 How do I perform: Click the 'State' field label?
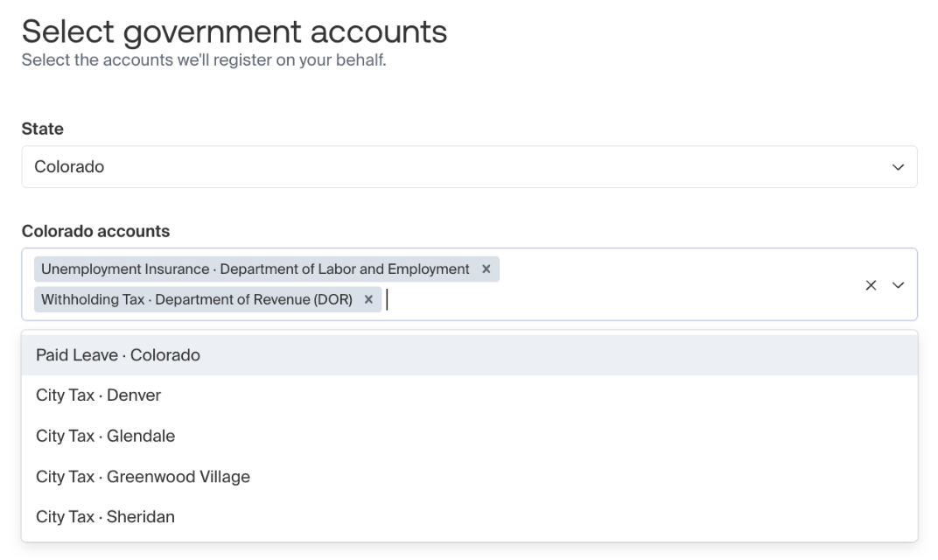(42, 129)
